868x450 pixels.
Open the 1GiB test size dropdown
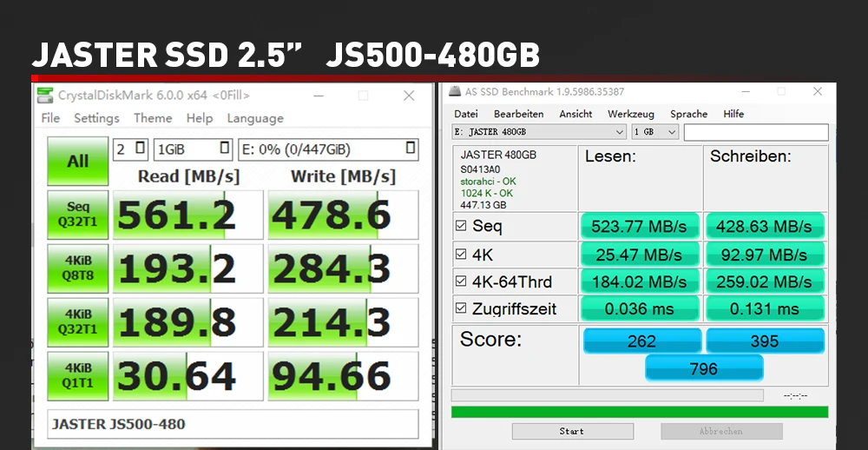point(194,149)
